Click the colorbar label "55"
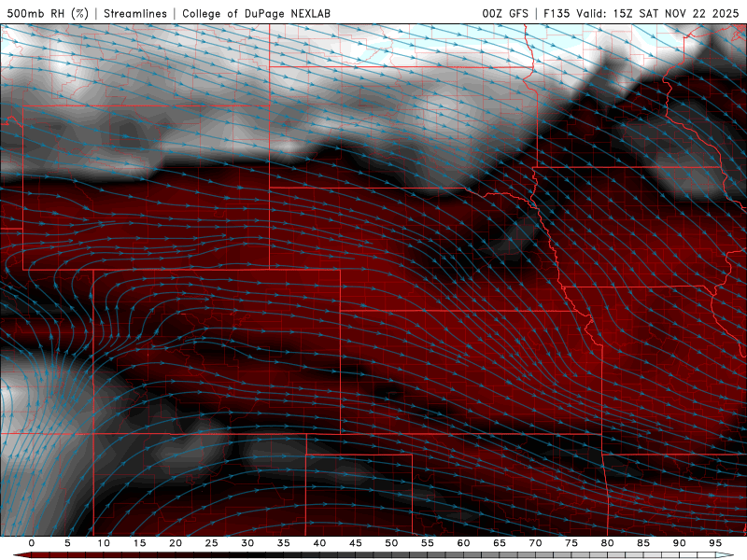Viewport: 747px width, 560px height. 428,543
